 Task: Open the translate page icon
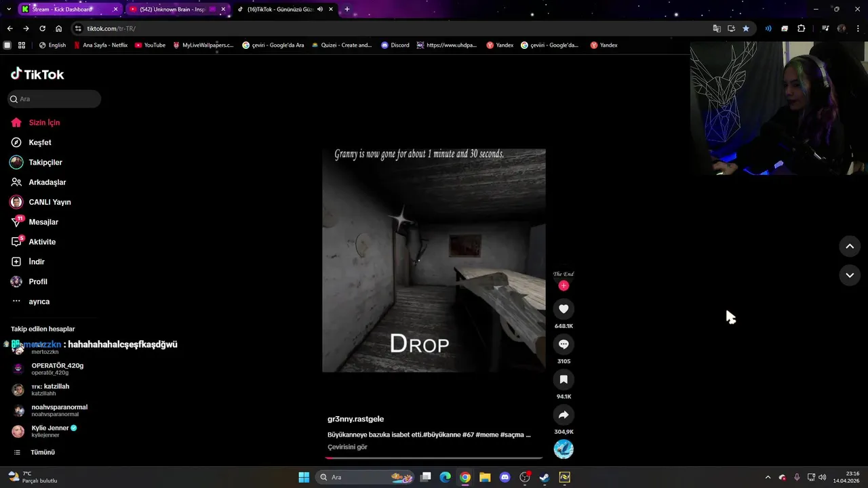717,28
